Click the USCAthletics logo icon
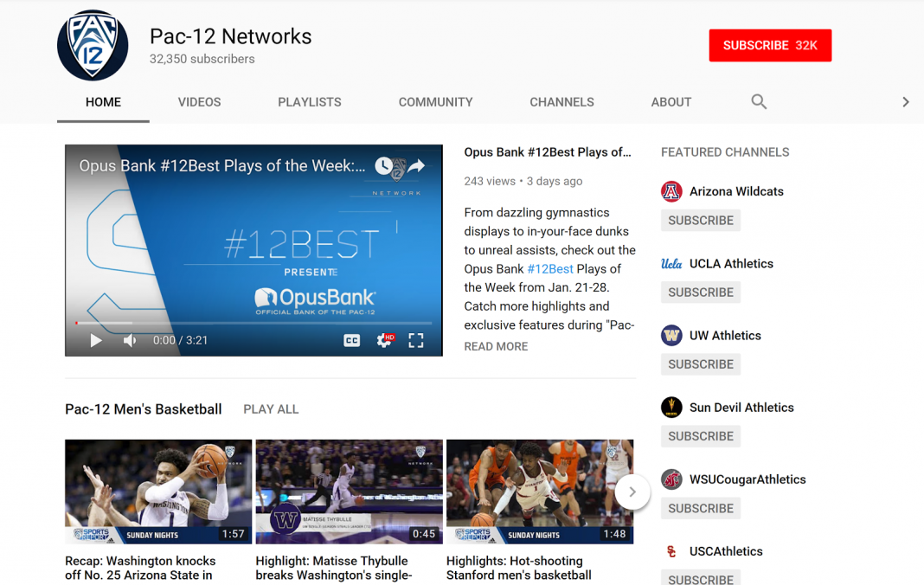 pos(671,551)
